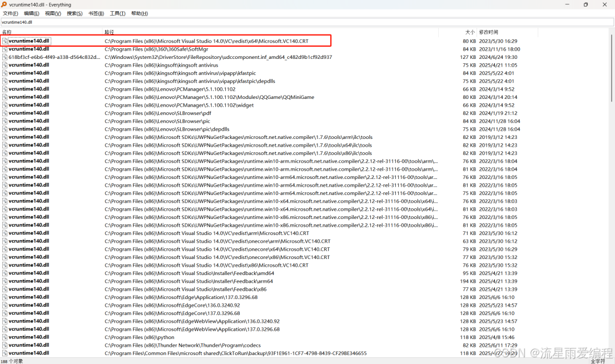Click the 188 个对象 status bar text
Image resolution: width=615 pixels, height=364 pixels.
point(12,361)
